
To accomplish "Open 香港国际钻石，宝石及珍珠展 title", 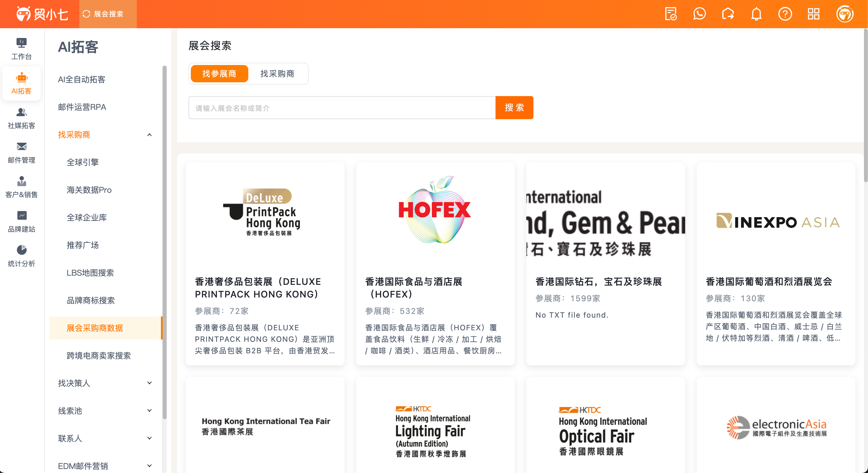I will pyautogui.click(x=599, y=281).
